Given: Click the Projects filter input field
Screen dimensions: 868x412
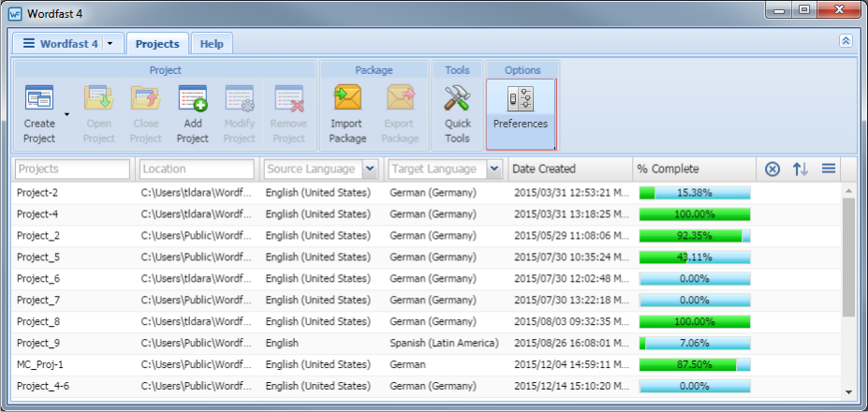Looking at the screenshot, I should coord(72,169).
